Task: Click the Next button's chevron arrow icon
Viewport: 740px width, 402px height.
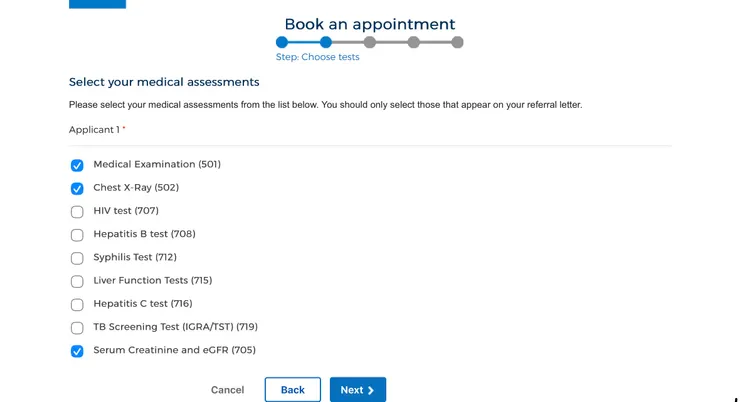Action: (371, 390)
